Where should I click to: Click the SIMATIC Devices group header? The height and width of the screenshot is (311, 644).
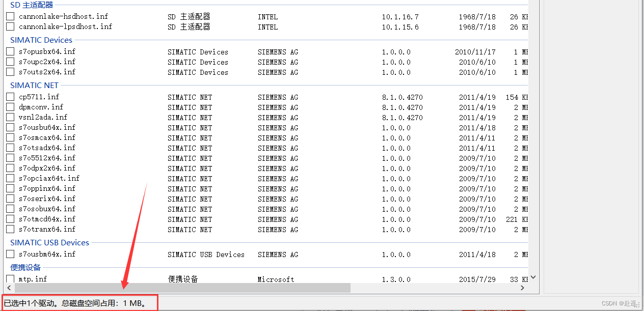[x=41, y=40]
